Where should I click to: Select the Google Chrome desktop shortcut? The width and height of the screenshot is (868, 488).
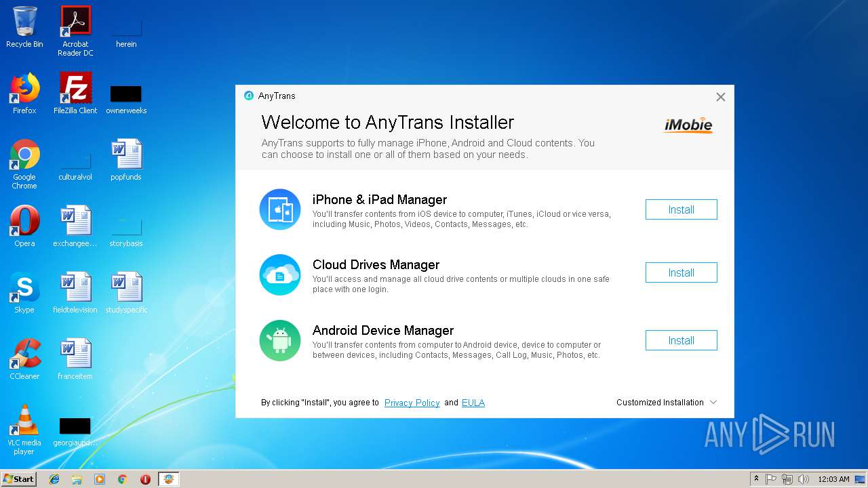(x=24, y=165)
